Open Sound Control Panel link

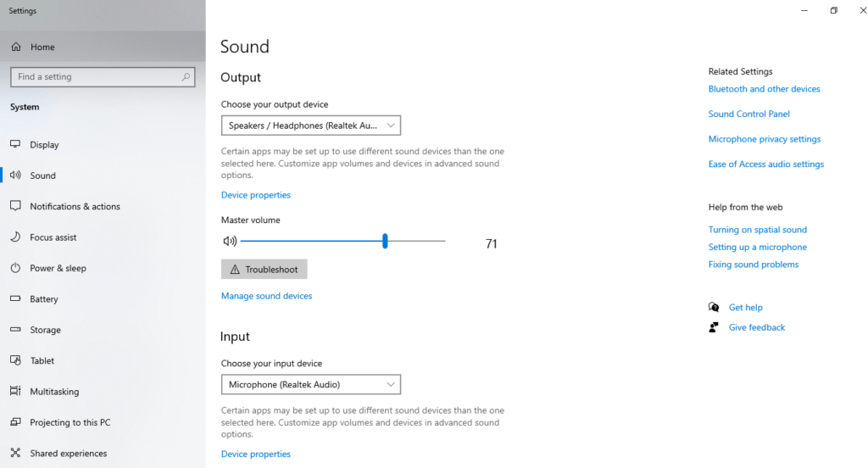pyautogui.click(x=749, y=114)
